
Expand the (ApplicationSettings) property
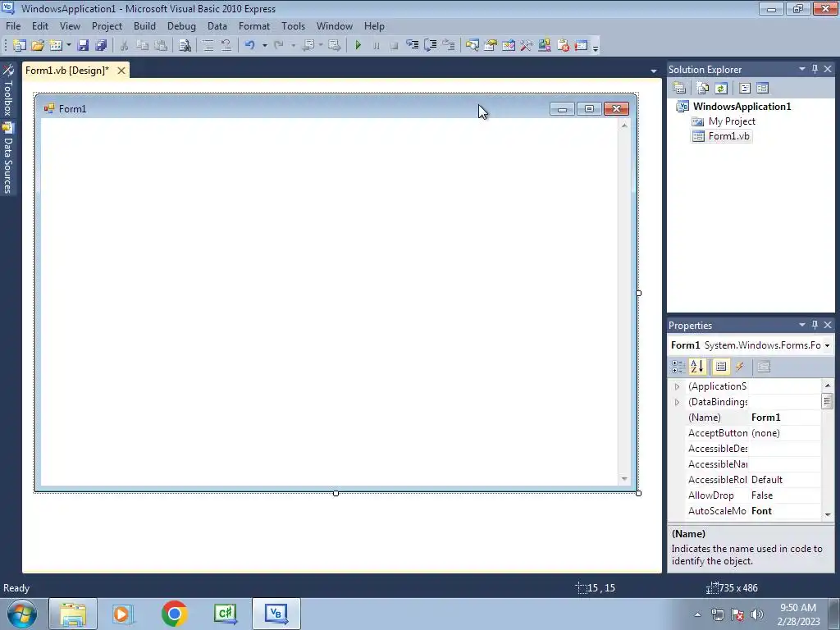[677, 387]
